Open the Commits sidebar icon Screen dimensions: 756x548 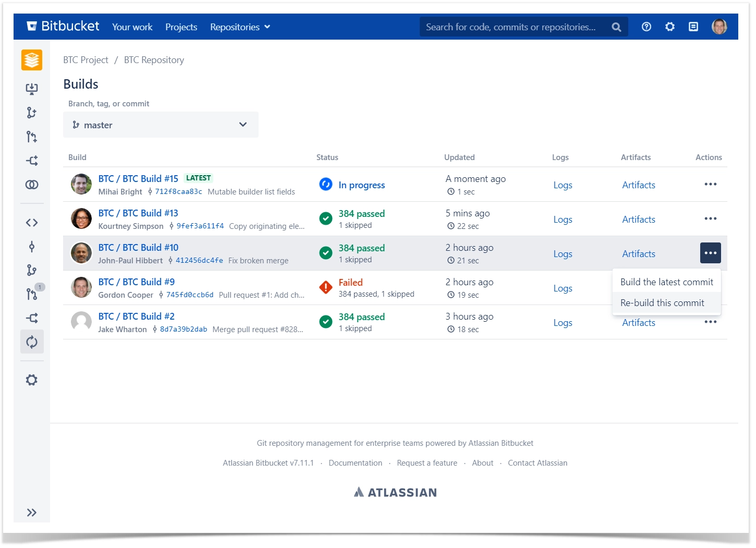coord(32,247)
